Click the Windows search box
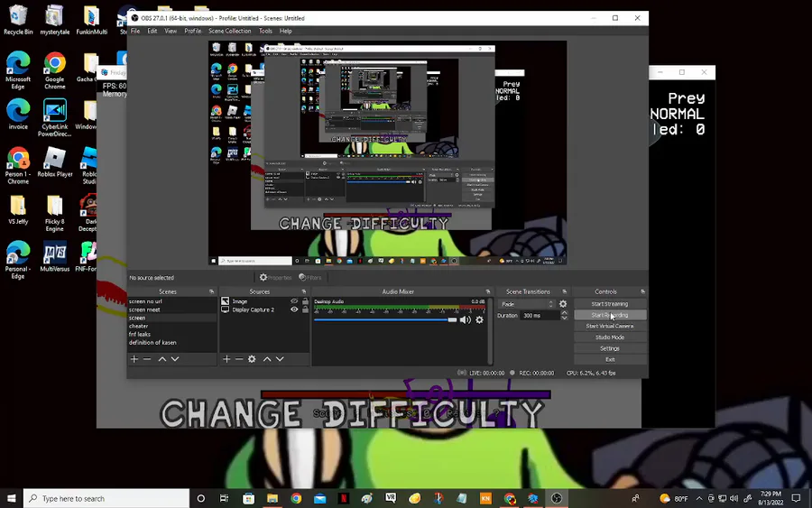The height and width of the screenshot is (508, 812). 106,498
